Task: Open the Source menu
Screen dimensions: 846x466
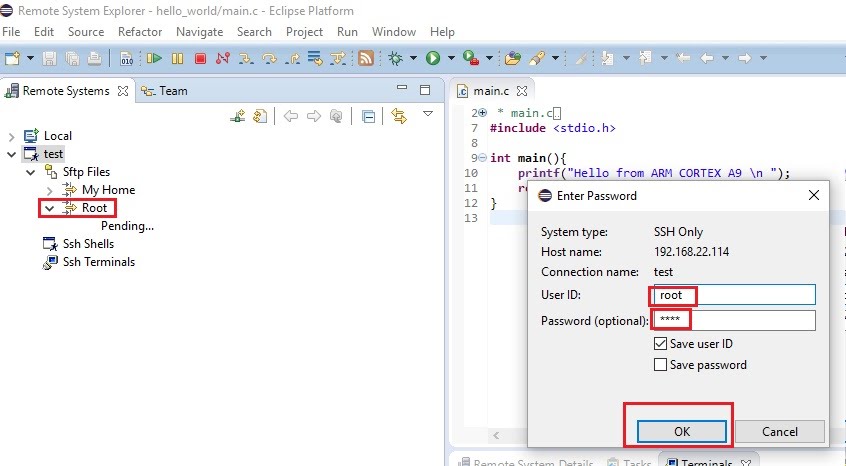Action: 86,32
